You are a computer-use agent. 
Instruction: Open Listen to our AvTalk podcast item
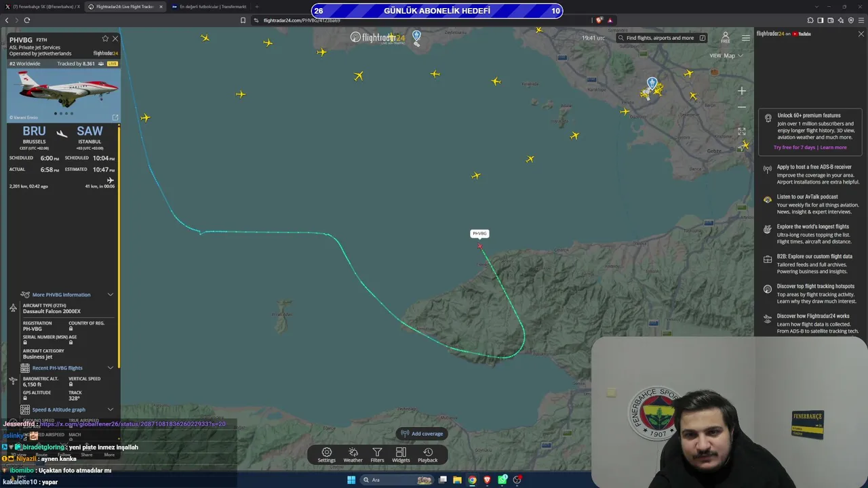click(x=811, y=204)
